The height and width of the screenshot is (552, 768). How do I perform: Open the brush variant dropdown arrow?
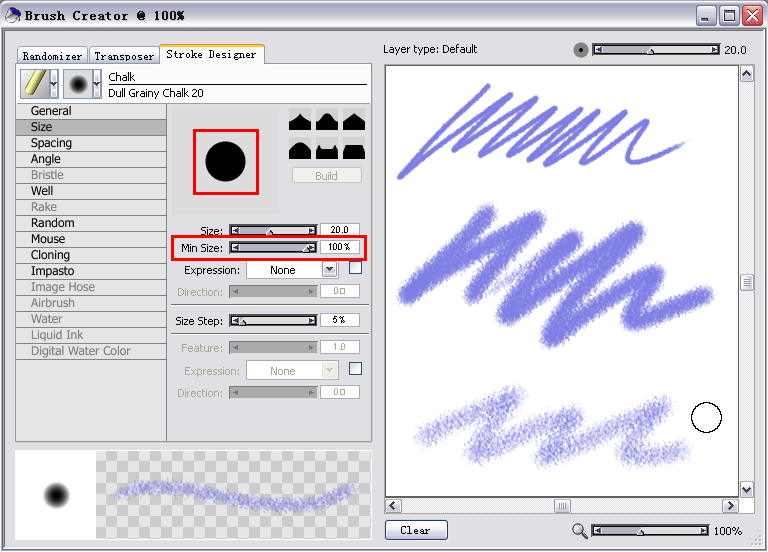tap(97, 85)
